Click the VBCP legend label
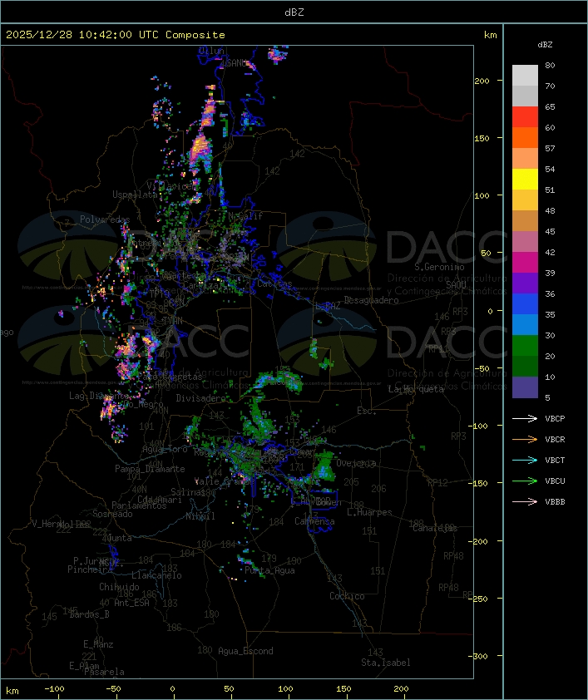 555,419
